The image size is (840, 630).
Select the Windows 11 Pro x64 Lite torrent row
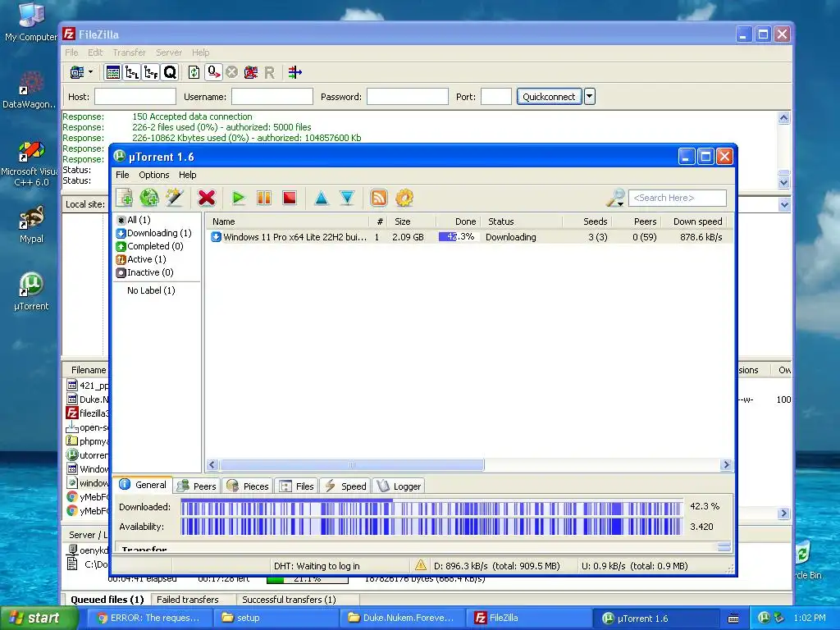[468, 237]
